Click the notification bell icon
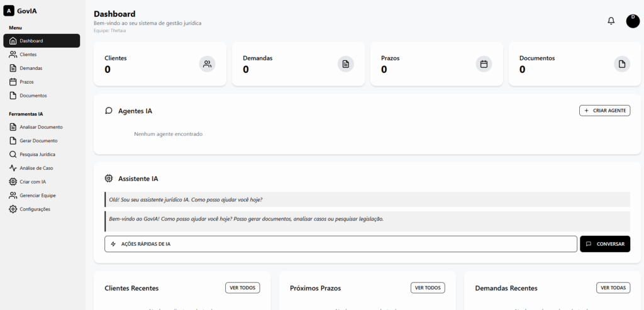Image resolution: width=644 pixels, height=310 pixels. pos(611,21)
